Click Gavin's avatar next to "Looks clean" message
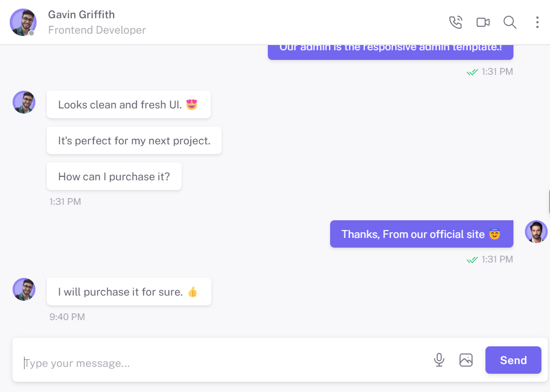This screenshot has width=550, height=392. pyautogui.click(x=24, y=102)
